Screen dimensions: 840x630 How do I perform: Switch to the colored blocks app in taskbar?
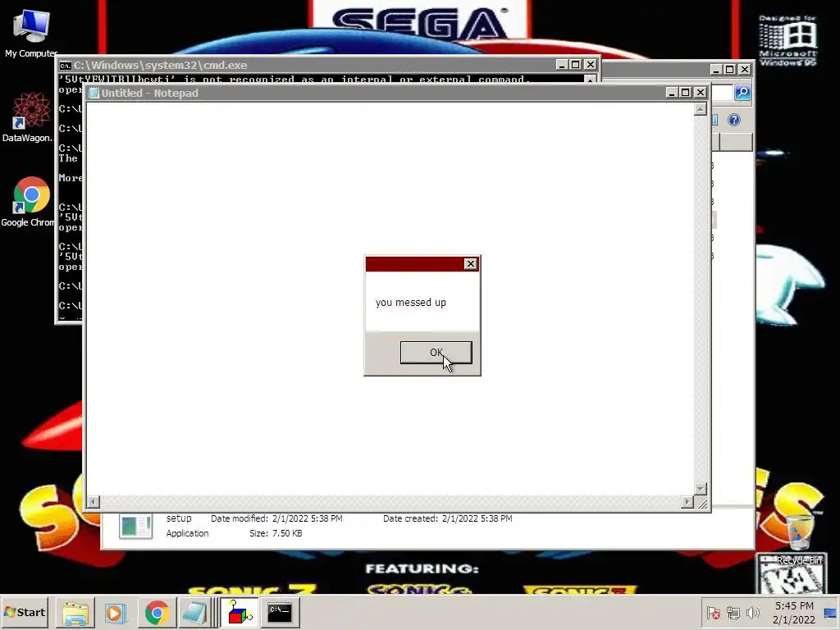(240, 613)
